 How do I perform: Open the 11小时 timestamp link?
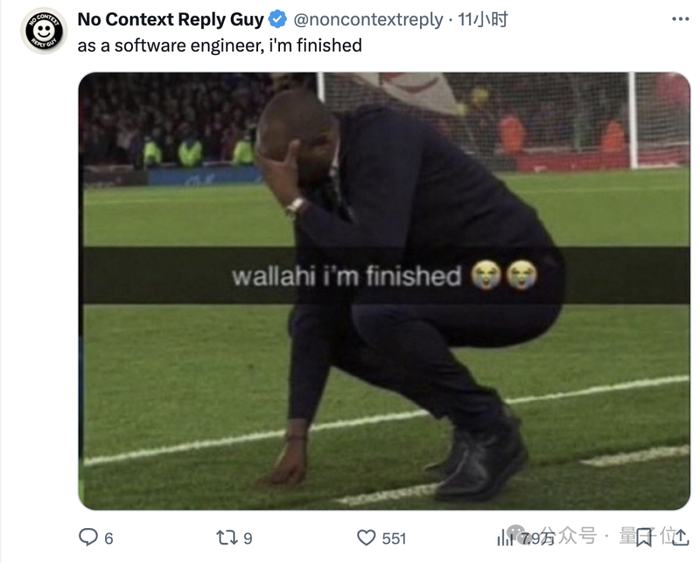point(483,20)
